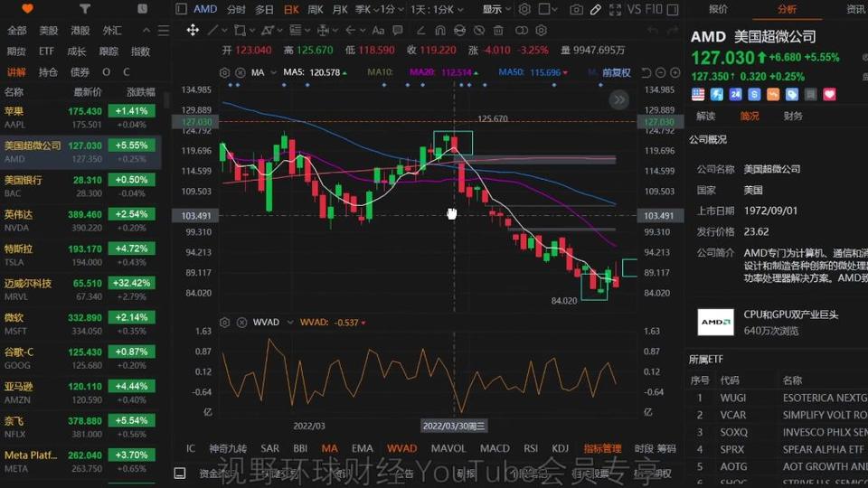
Task: Open the F10 company info button
Action: point(654,9)
